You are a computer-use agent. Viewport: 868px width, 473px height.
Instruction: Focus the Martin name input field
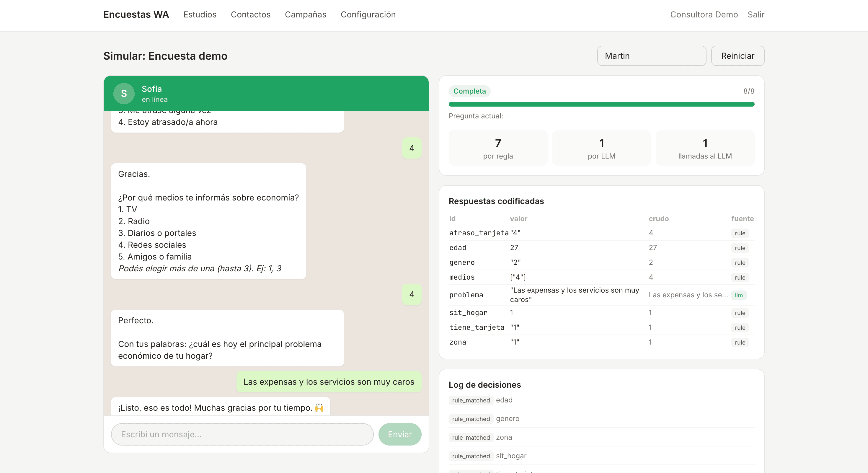[651, 56]
